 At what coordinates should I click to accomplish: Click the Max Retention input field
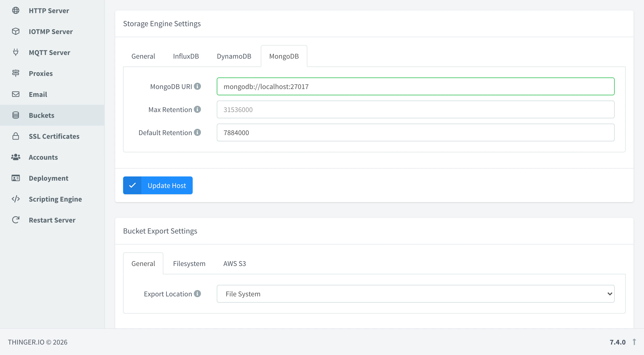point(415,109)
